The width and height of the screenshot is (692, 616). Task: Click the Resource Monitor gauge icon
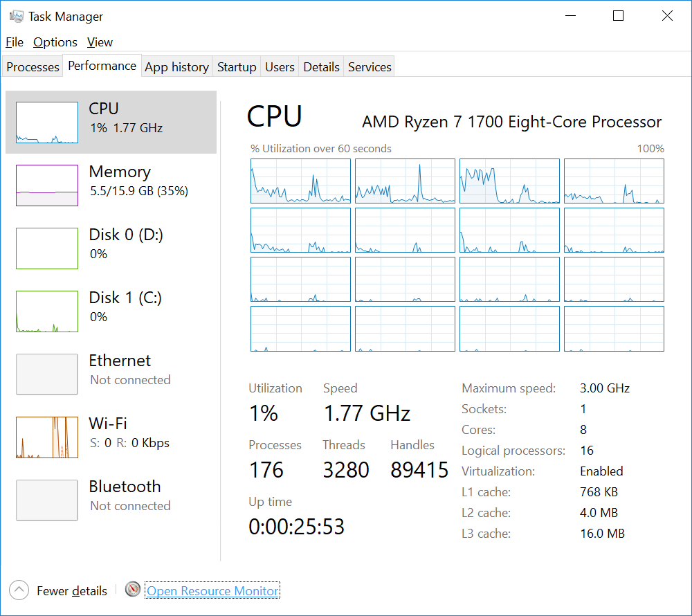coord(133,590)
